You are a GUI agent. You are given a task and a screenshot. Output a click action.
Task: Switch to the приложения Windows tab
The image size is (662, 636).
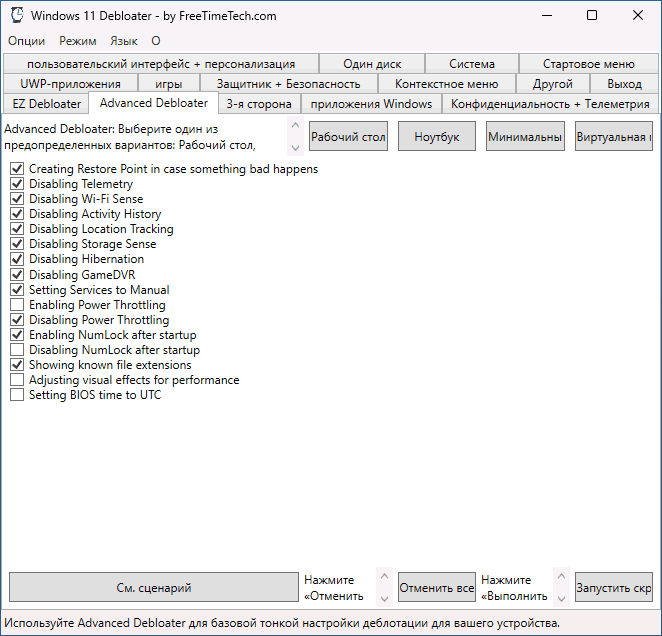(x=371, y=104)
